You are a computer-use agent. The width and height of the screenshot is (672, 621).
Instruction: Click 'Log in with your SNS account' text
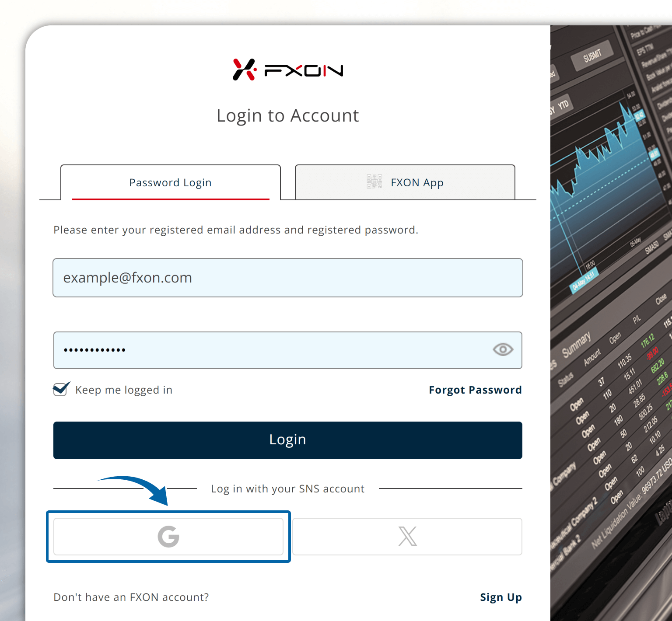pyautogui.click(x=287, y=489)
